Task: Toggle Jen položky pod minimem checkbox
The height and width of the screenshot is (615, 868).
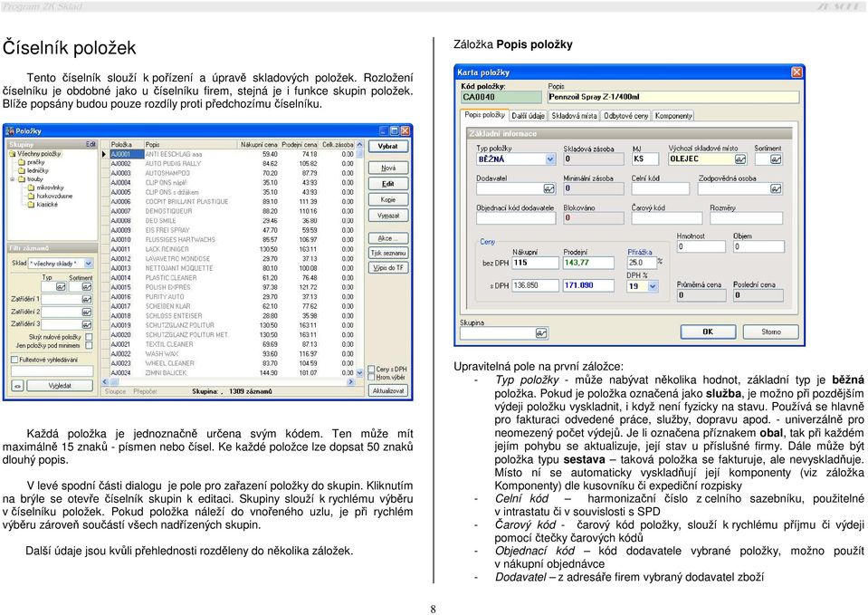Action: (89, 345)
